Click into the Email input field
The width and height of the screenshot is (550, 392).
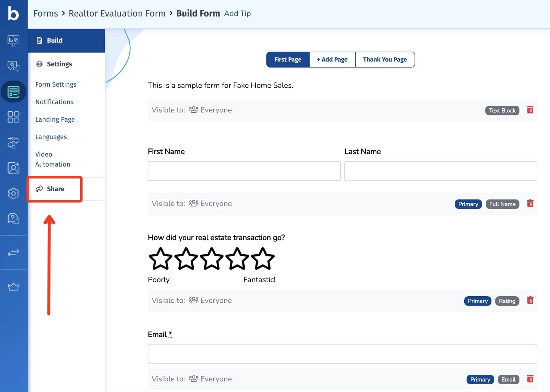342,354
